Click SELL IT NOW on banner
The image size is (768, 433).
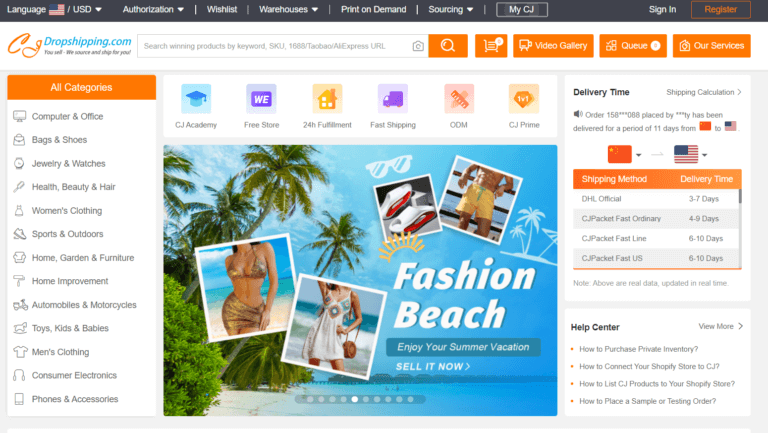click(x=433, y=366)
